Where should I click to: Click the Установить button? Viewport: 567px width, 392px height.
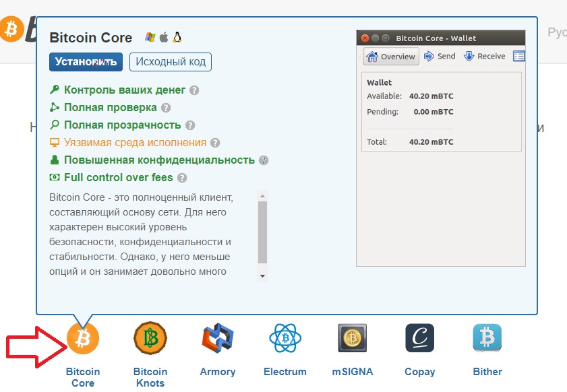coord(86,62)
